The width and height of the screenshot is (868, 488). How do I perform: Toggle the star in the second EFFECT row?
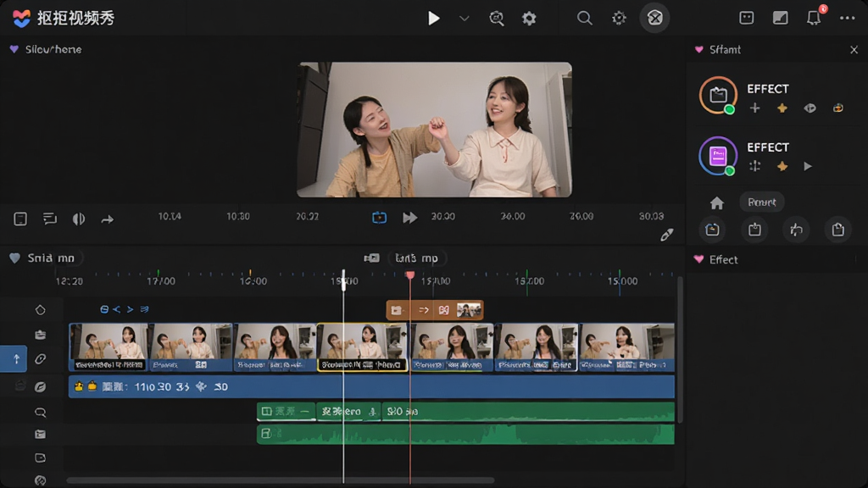pyautogui.click(x=782, y=166)
